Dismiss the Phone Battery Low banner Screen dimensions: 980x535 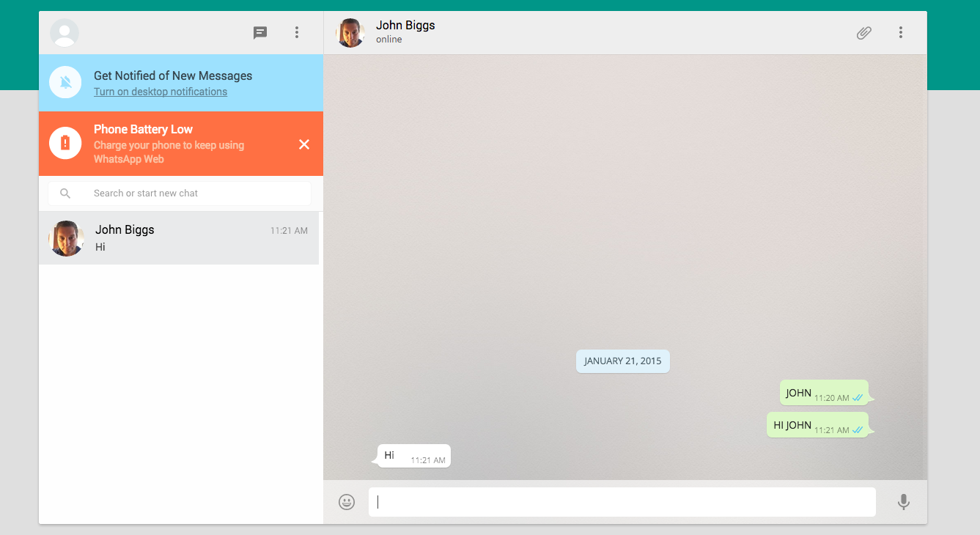coord(304,144)
